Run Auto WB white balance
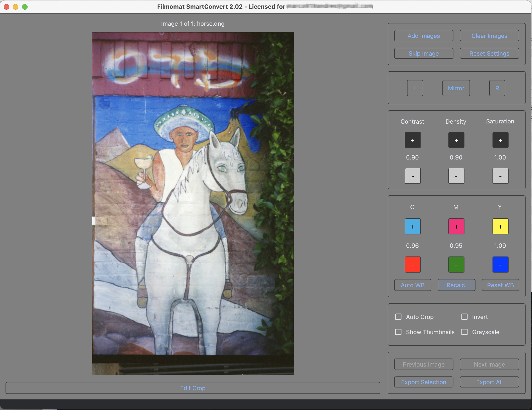The width and height of the screenshot is (532, 410). click(413, 285)
